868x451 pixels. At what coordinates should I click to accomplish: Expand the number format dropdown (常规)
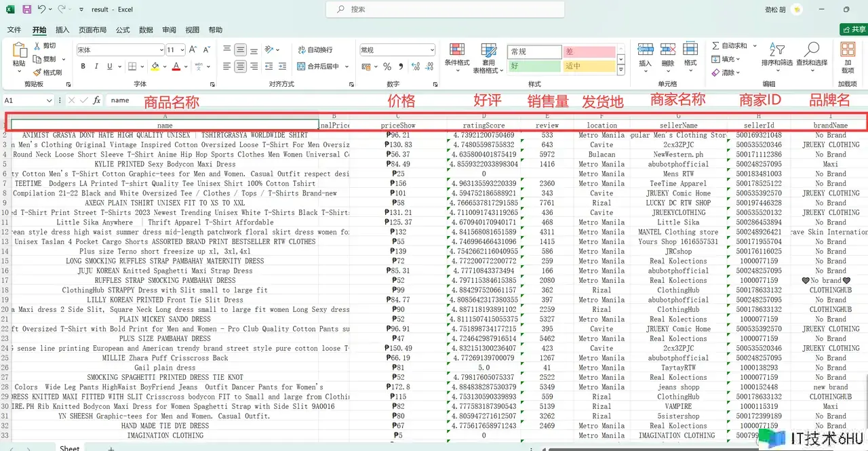pos(432,50)
